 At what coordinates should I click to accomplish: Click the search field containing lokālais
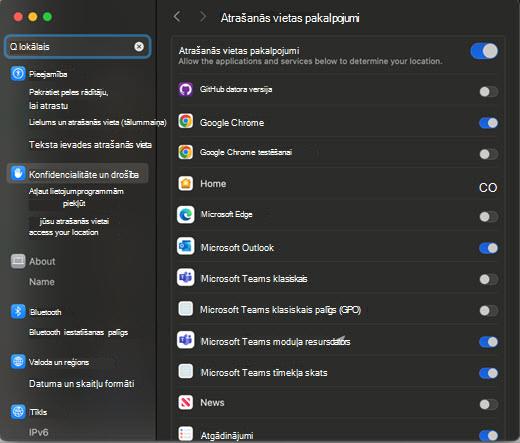pos(77,47)
